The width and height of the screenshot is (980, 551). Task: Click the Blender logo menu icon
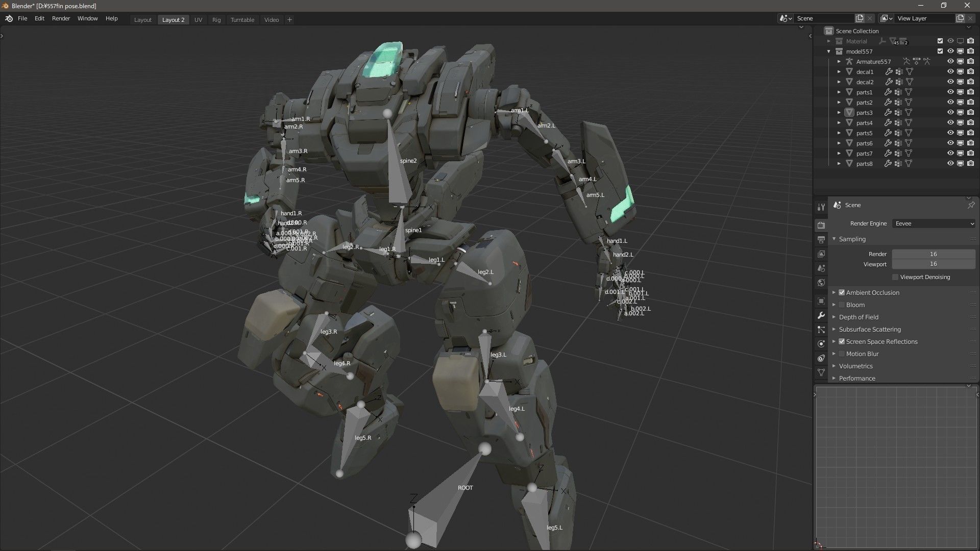(9, 18)
